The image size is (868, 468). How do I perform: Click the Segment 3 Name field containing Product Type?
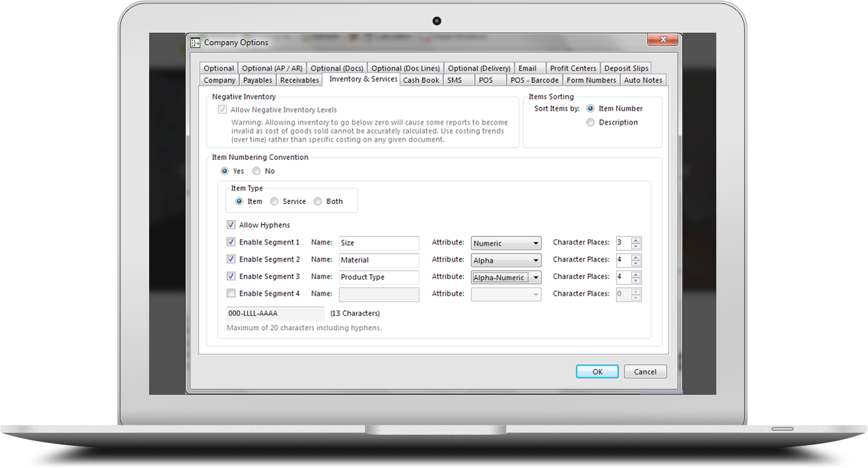tap(378, 277)
